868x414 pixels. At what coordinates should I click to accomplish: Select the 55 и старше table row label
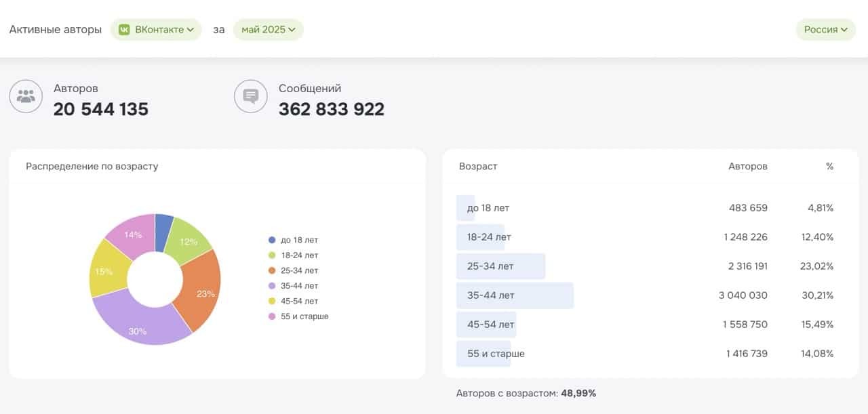[x=496, y=354]
